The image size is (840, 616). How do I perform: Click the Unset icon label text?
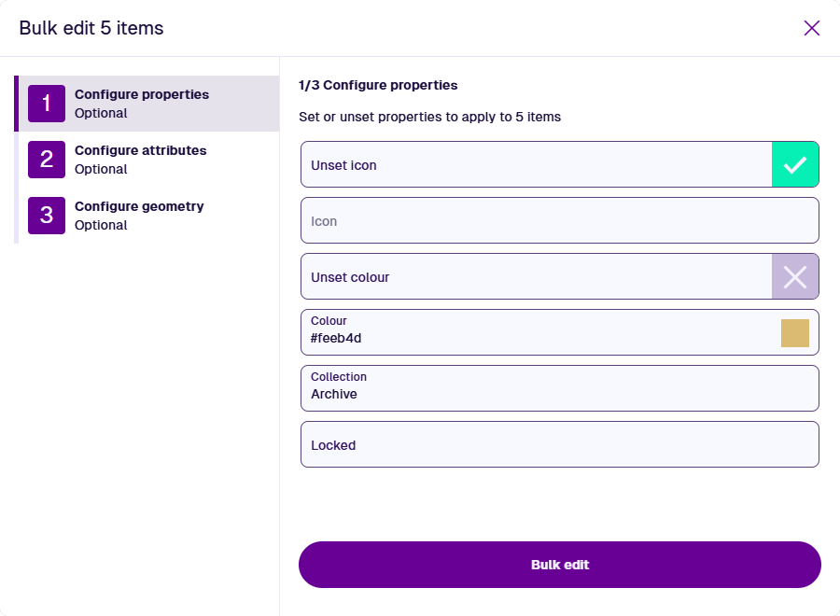click(343, 165)
